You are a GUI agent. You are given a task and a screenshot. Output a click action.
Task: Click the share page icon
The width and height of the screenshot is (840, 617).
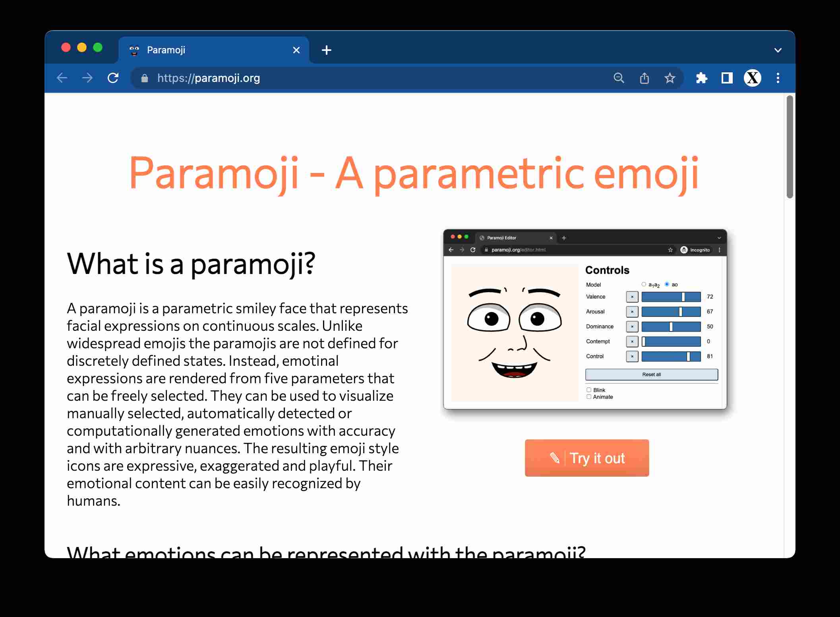tap(644, 78)
